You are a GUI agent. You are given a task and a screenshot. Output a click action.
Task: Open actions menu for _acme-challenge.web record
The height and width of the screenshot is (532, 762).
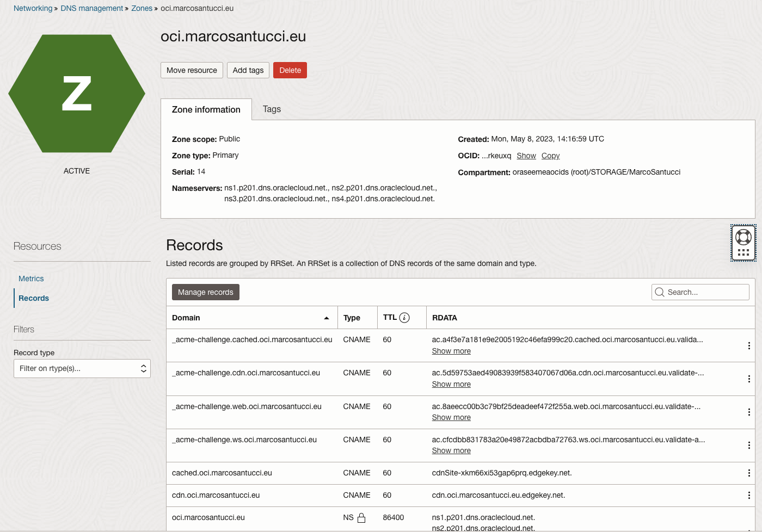click(x=749, y=412)
